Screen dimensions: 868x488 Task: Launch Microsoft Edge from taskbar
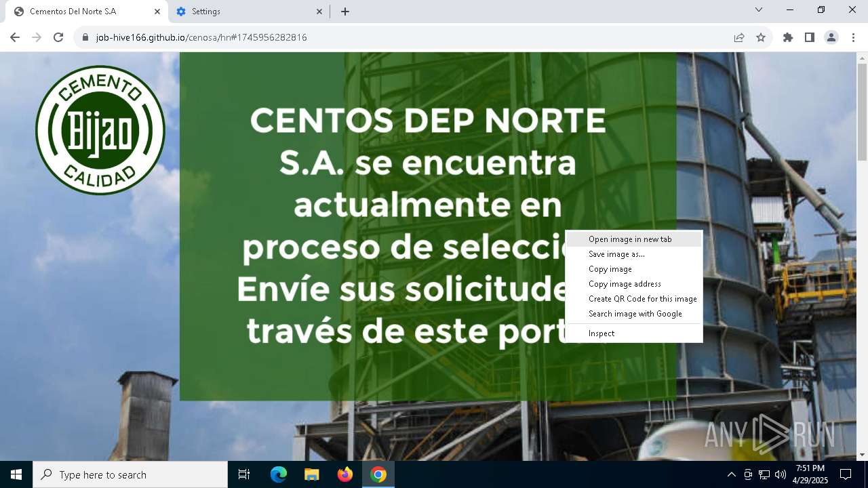click(x=279, y=474)
